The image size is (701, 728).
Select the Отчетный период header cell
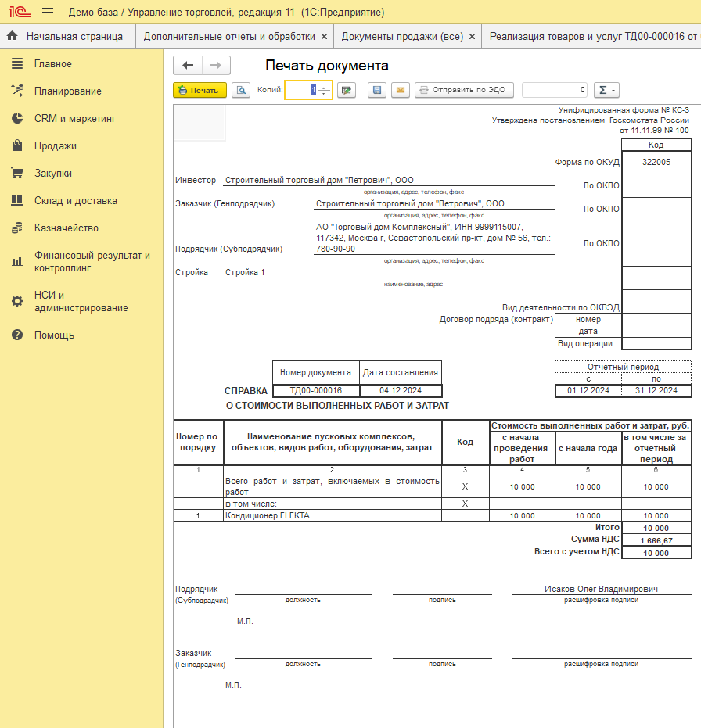click(623, 367)
